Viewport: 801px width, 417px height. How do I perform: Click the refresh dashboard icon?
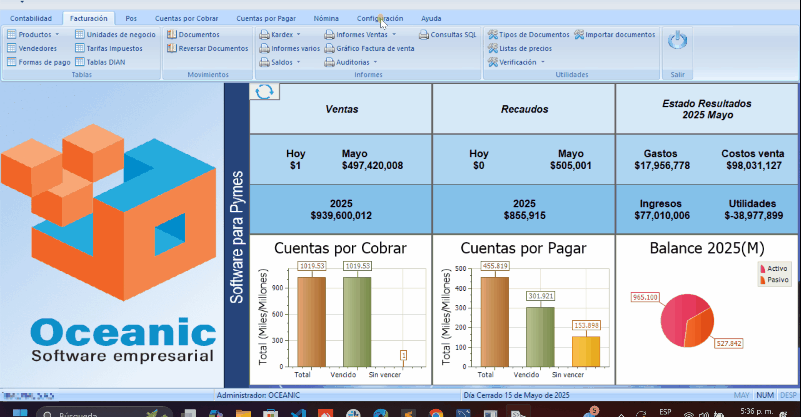266,92
